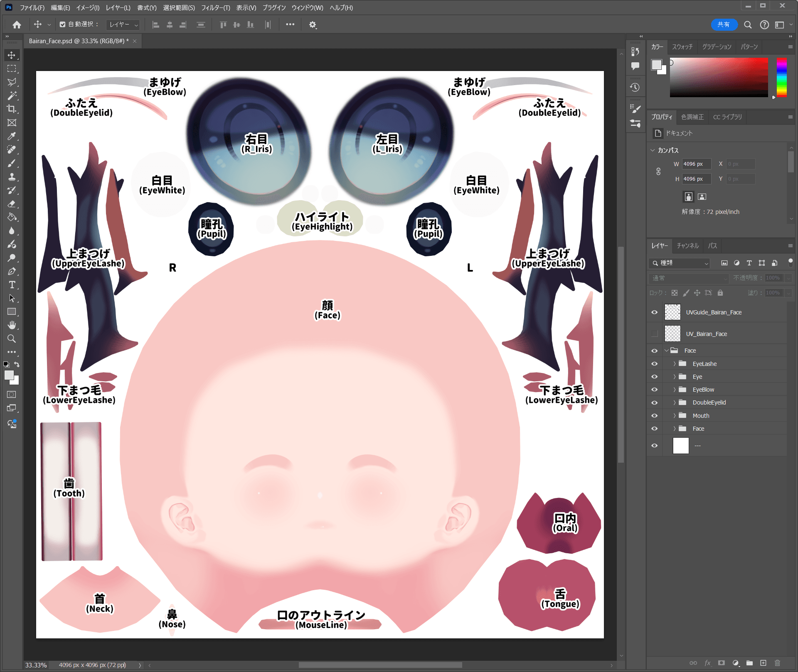Open the ファイル(F) menu

[32, 7]
